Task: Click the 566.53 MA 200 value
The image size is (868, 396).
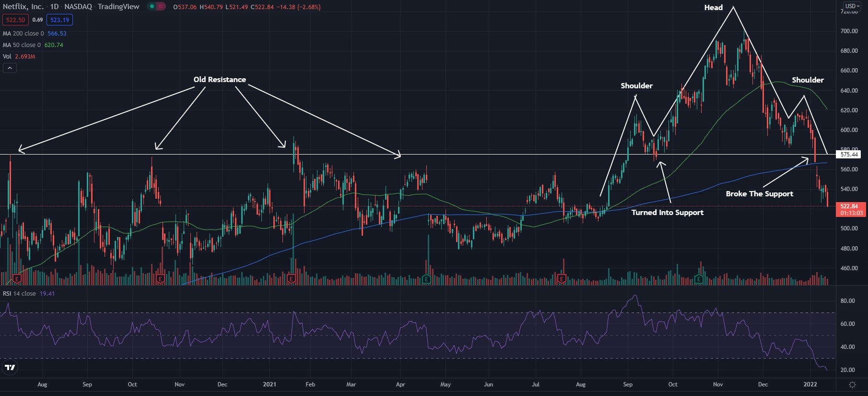Action: point(57,34)
